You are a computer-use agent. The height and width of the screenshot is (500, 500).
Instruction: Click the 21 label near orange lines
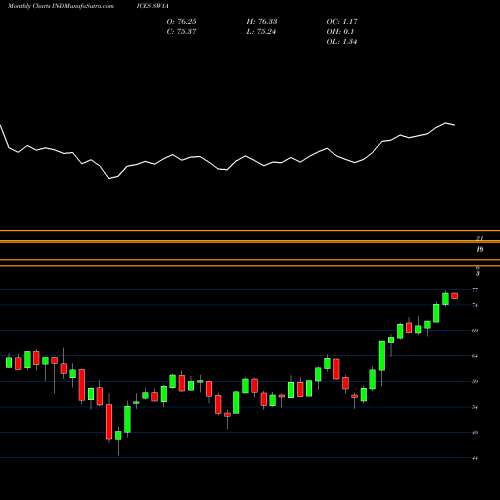[479, 238]
